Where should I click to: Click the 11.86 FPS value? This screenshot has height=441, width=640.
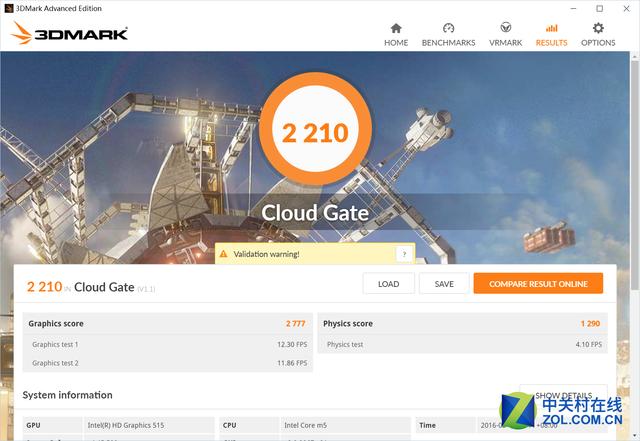click(292, 363)
